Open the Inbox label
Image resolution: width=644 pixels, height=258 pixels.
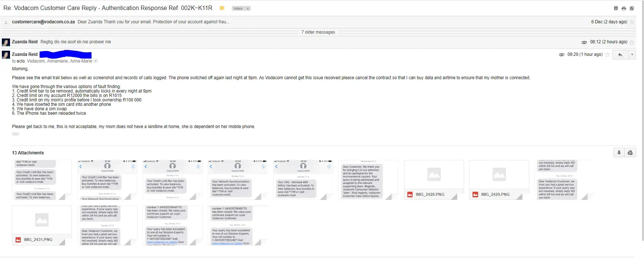[x=238, y=9]
